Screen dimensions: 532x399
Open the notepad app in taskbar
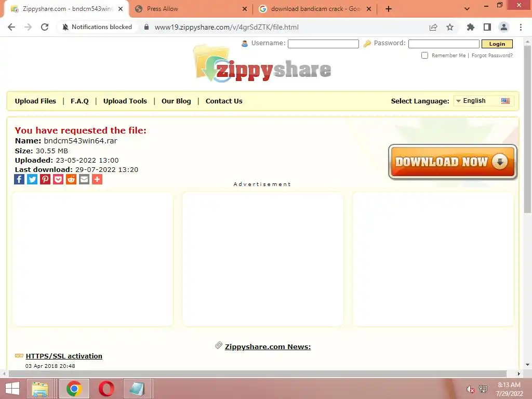tap(137, 389)
